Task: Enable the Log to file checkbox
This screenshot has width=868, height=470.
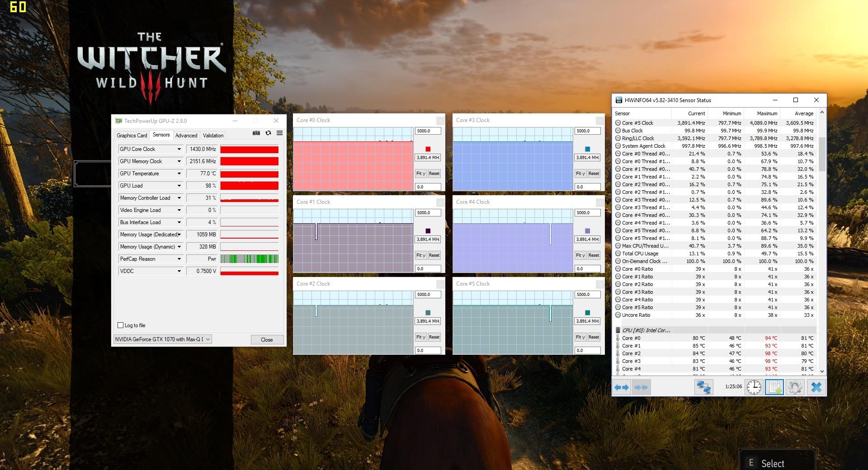Action: click(x=121, y=325)
